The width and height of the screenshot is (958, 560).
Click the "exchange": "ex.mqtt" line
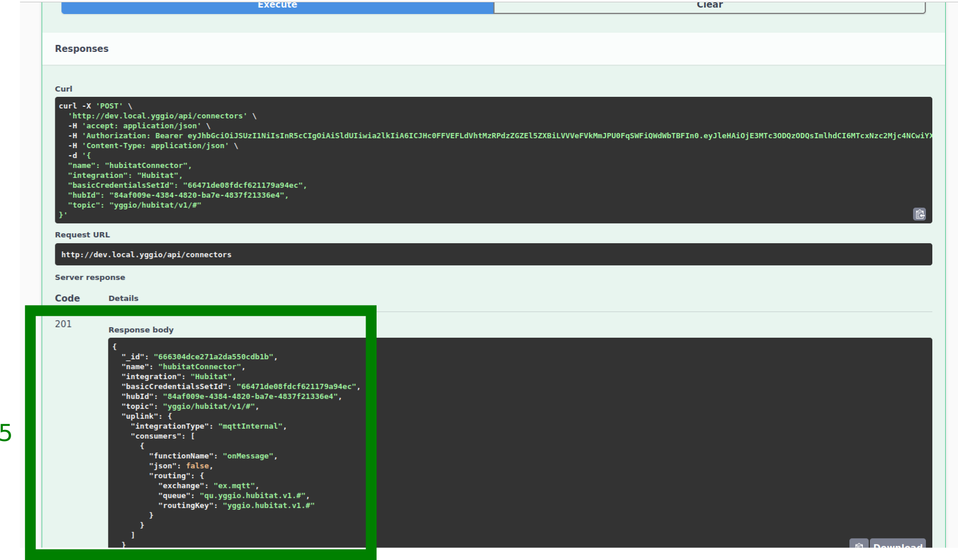point(208,486)
